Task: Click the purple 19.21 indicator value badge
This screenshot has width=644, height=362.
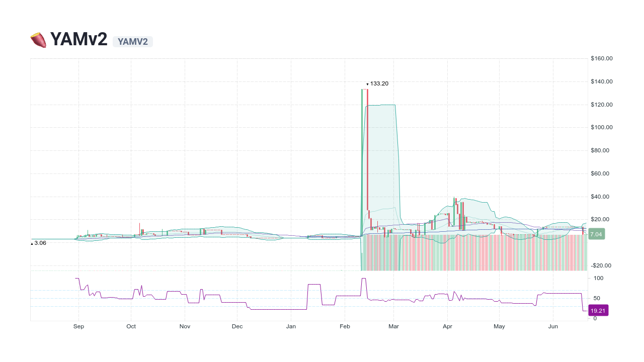Action: (597, 311)
